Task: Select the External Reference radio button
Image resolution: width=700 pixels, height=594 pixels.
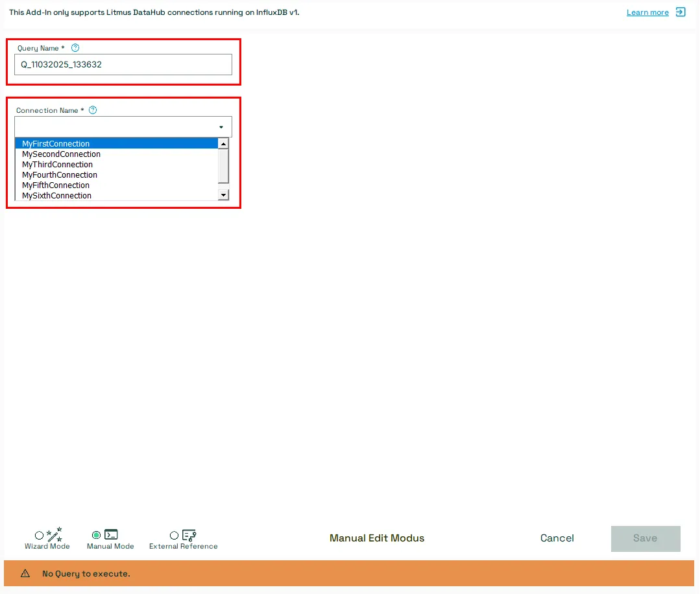Action: 174,535
